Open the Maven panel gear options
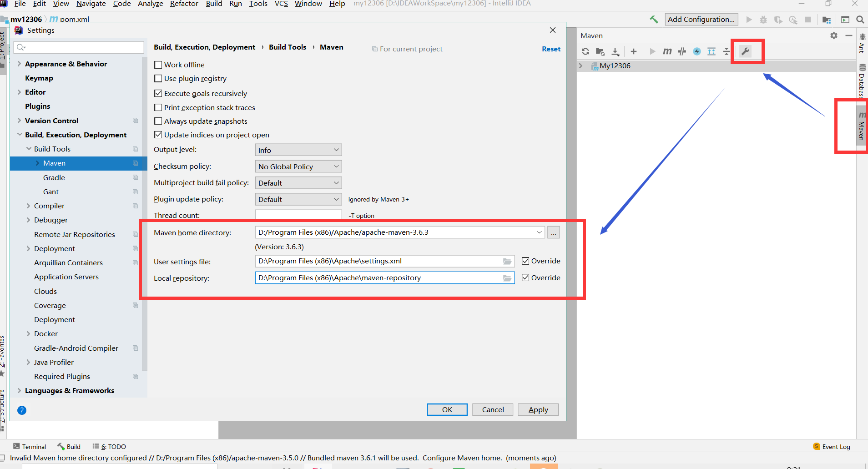The image size is (868, 469). [x=834, y=35]
